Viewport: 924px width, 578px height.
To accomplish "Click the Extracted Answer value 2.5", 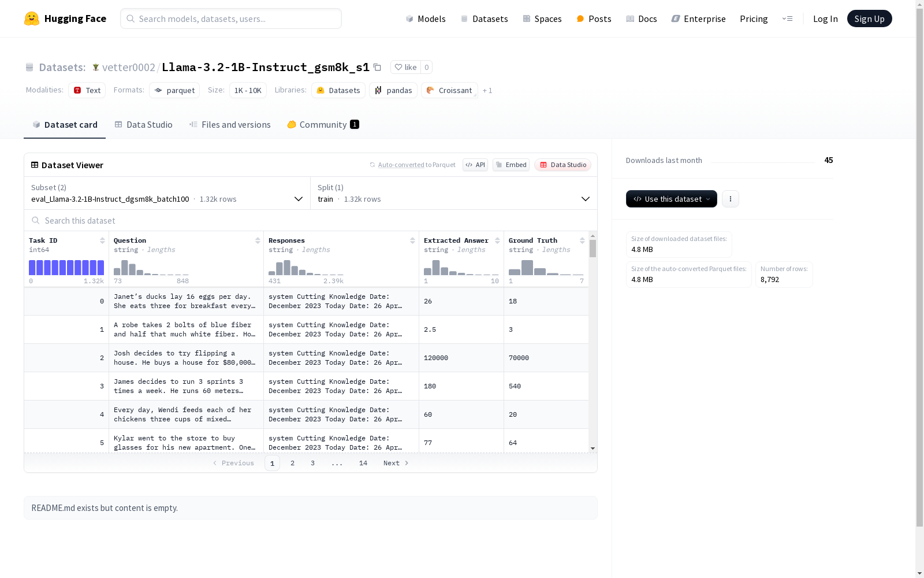I will tap(430, 329).
